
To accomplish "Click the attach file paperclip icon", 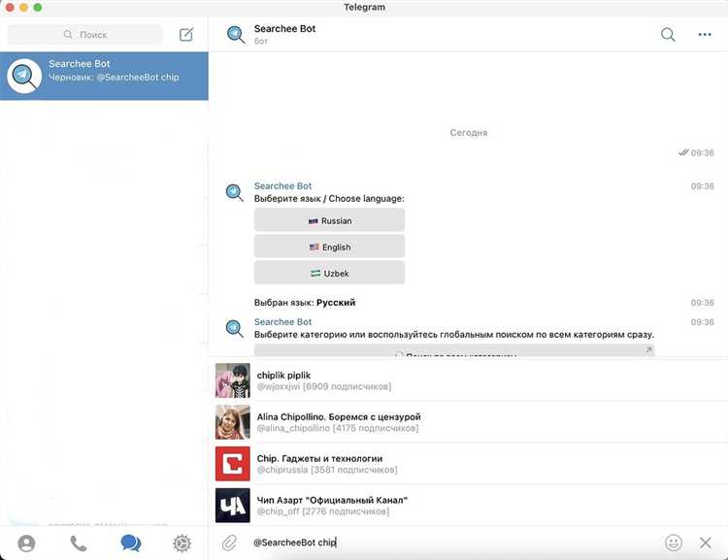I will [x=229, y=543].
